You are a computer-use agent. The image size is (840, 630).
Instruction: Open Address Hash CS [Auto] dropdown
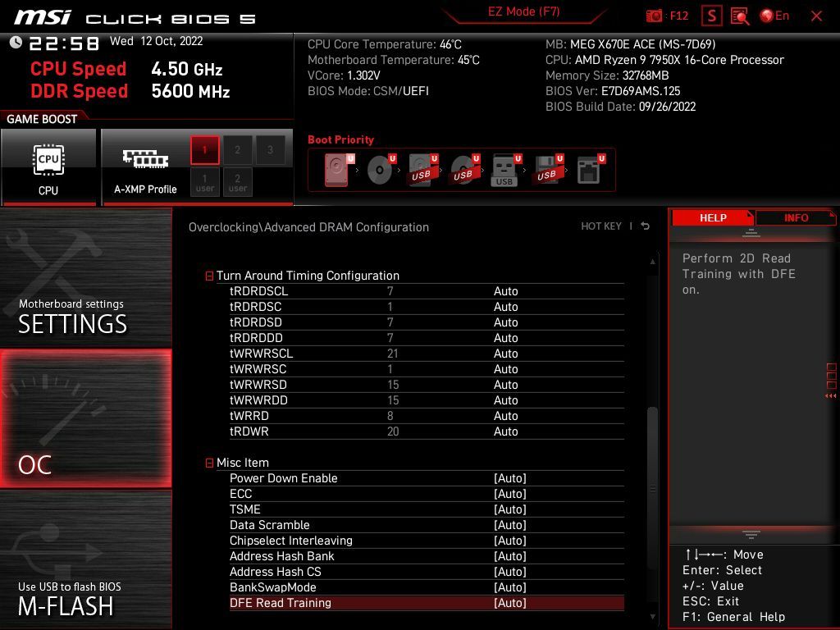(x=510, y=572)
